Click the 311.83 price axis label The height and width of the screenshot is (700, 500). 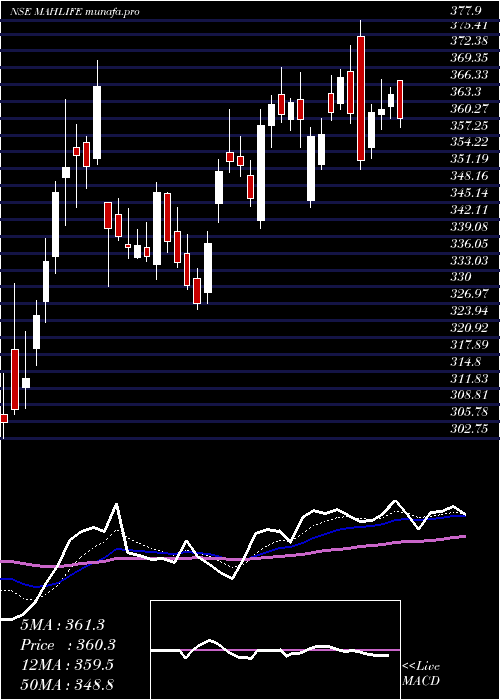click(470, 379)
